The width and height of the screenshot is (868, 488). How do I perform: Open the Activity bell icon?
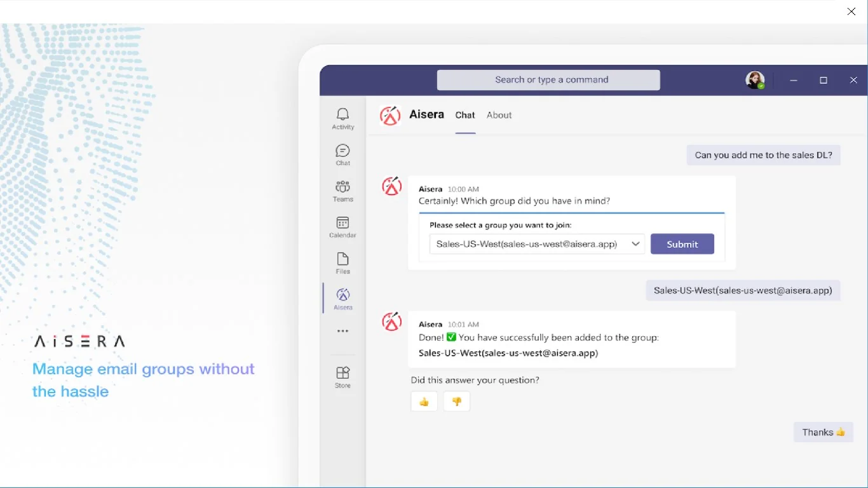(x=342, y=118)
